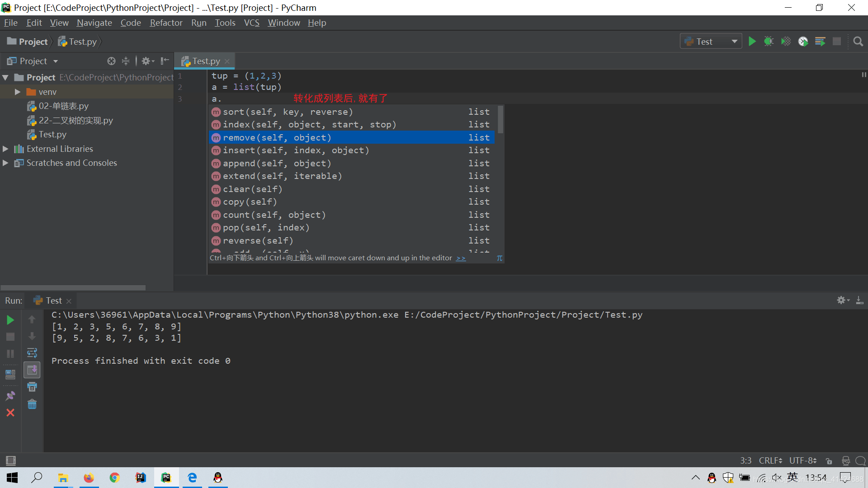Open Test run configuration dropdown
Viewport: 868px width, 488px height.
tap(711, 42)
